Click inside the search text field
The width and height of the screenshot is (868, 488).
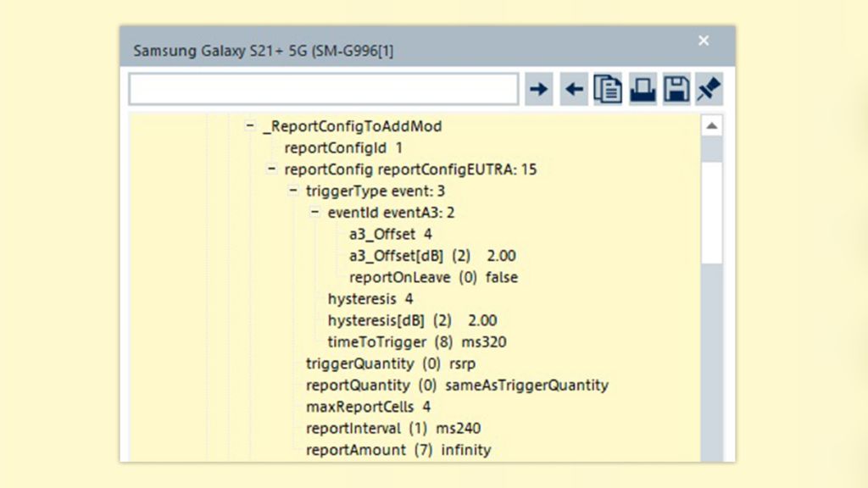tap(322, 88)
